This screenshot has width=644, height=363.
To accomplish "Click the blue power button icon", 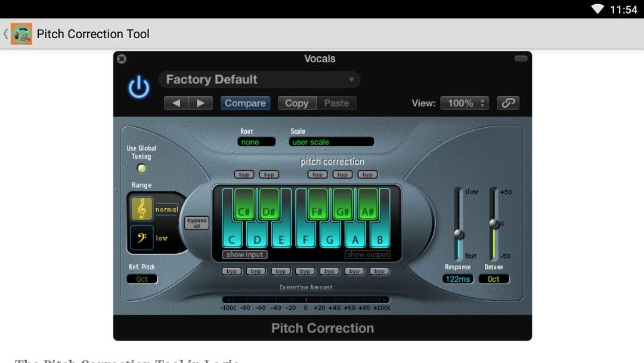I will point(139,88).
